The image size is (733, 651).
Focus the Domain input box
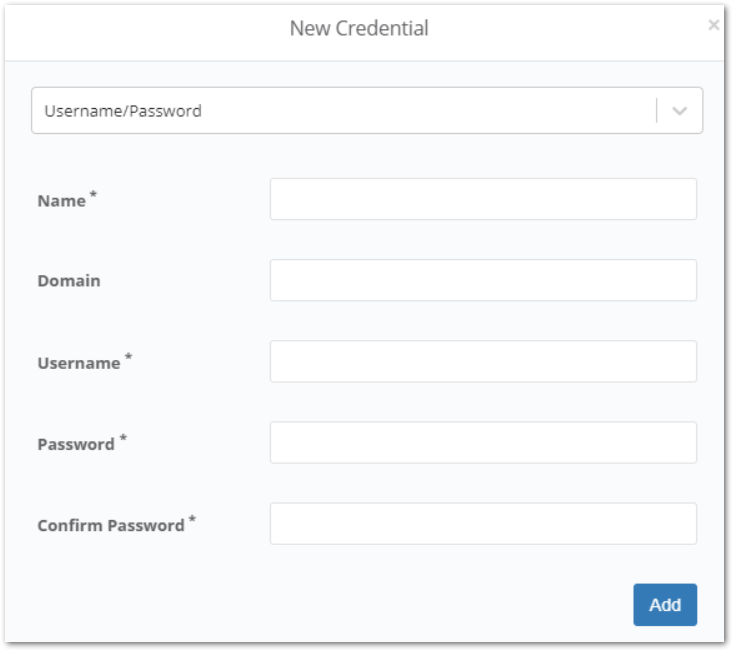coord(483,280)
